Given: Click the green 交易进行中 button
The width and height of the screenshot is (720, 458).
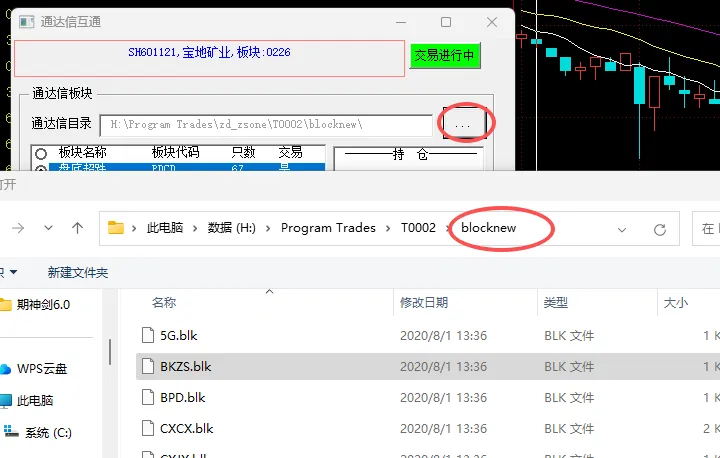Looking at the screenshot, I should click(x=444, y=56).
